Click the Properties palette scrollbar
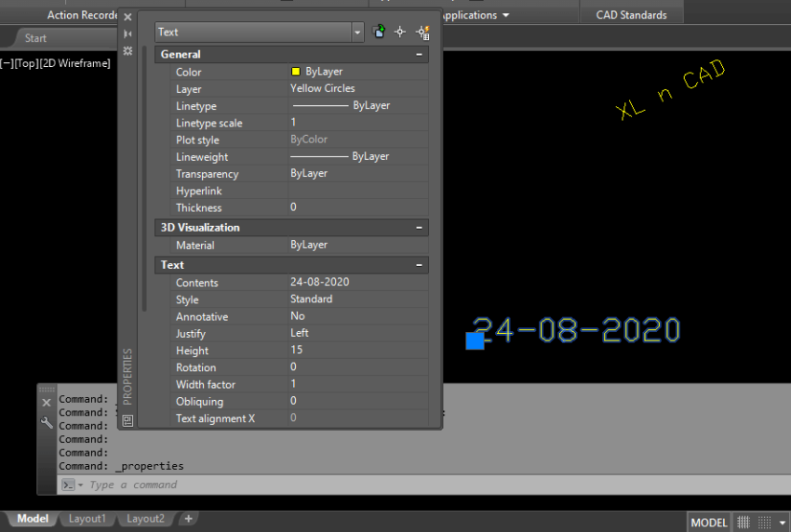This screenshot has height=532, width=791. (145, 179)
